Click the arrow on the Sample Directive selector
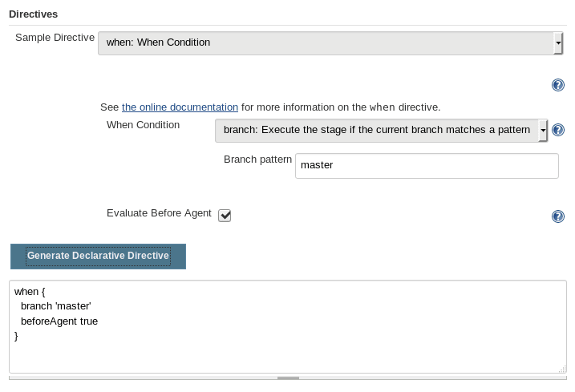 (557, 42)
